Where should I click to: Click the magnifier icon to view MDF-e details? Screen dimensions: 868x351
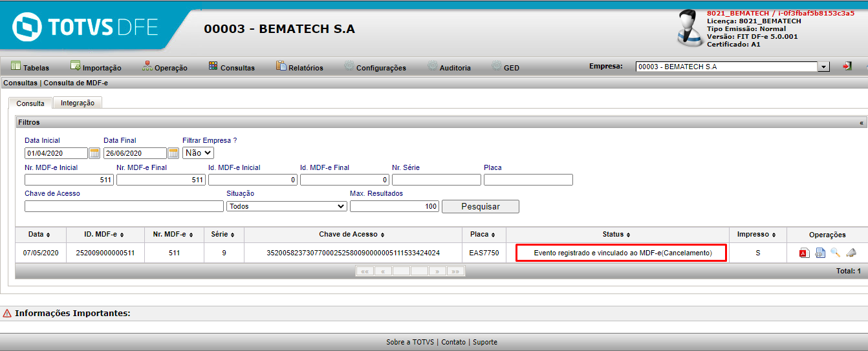click(x=836, y=253)
